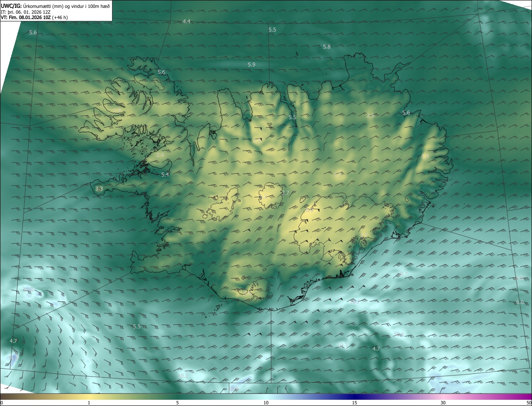Click the 4.4 value label on the map
The height and width of the screenshot is (406, 532).
pos(187,21)
